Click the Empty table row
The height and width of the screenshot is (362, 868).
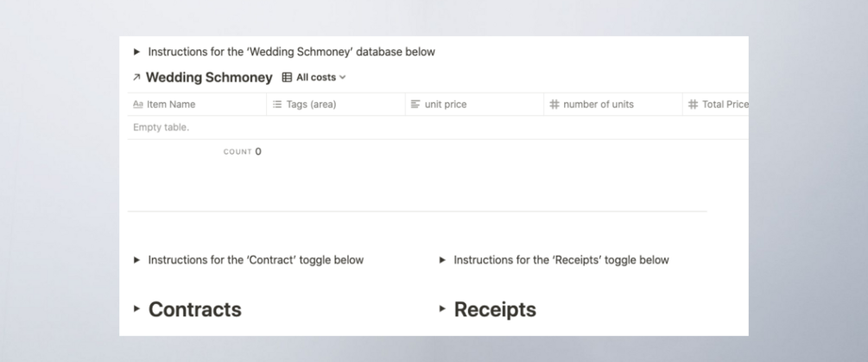coord(162,128)
